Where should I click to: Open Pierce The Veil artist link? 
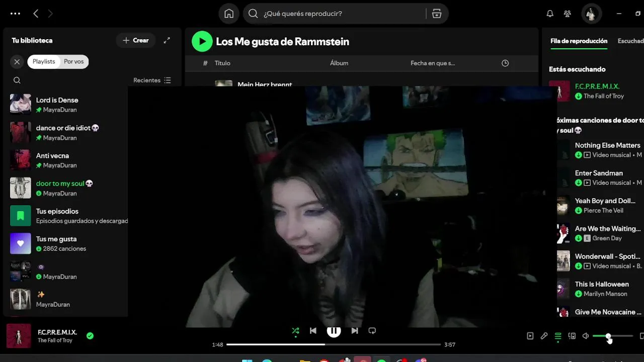tap(603, 211)
